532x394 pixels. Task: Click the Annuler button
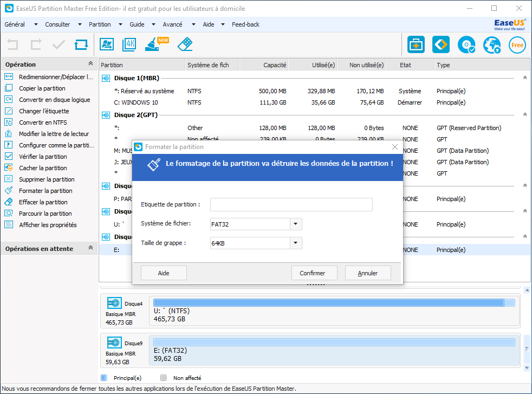point(368,273)
